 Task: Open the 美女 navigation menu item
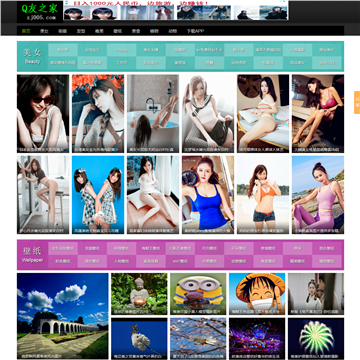(44, 31)
